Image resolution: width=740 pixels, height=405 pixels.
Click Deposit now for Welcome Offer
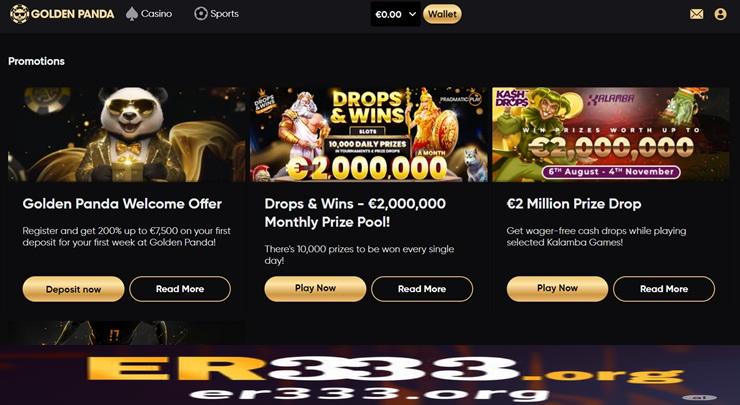[73, 289]
